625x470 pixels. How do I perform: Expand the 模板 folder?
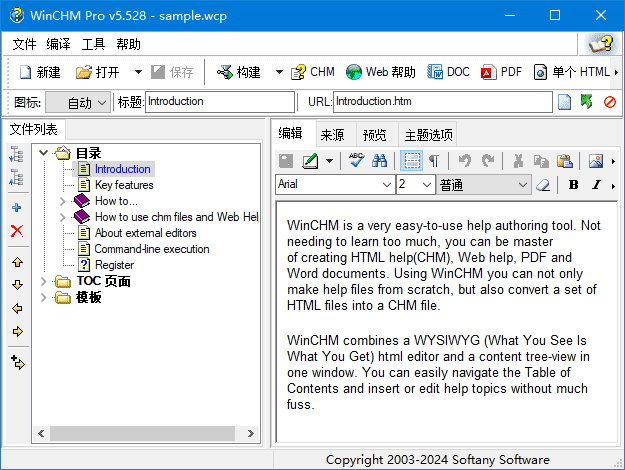click(x=44, y=297)
